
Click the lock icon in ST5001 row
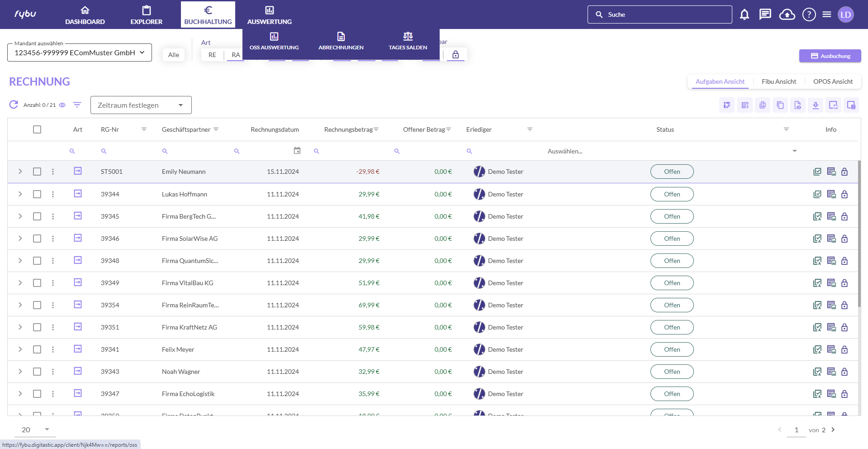point(844,172)
